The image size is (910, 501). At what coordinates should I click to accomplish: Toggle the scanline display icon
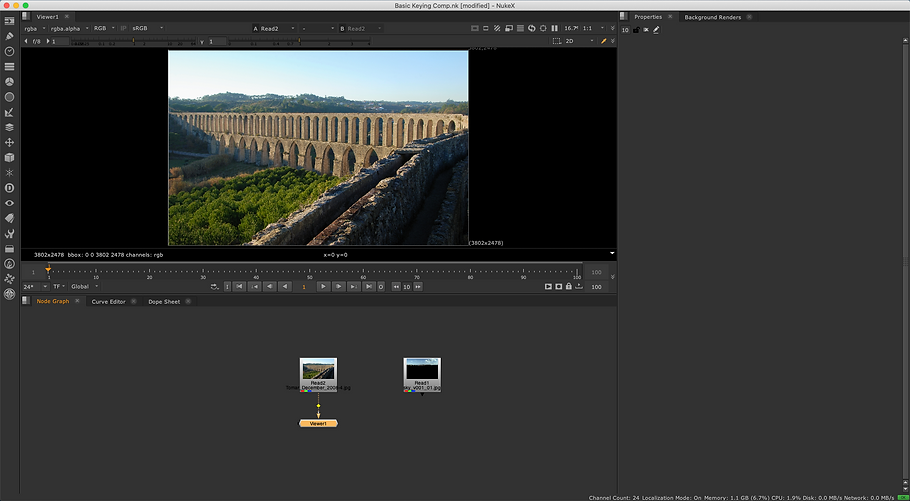point(520,28)
